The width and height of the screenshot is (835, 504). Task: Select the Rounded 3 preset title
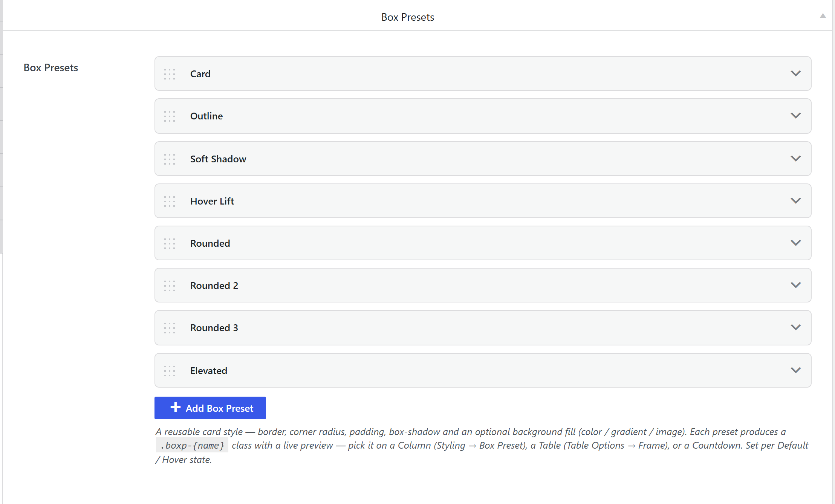pyautogui.click(x=214, y=328)
